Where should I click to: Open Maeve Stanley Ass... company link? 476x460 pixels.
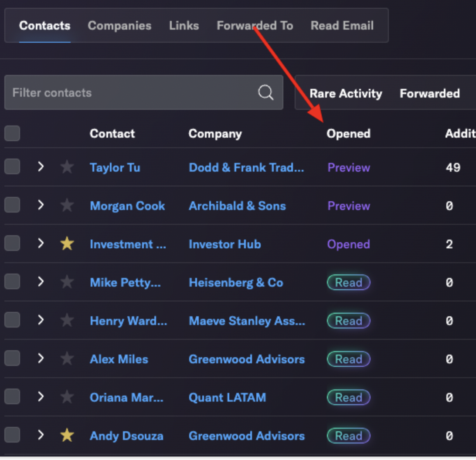pyautogui.click(x=247, y=321)
